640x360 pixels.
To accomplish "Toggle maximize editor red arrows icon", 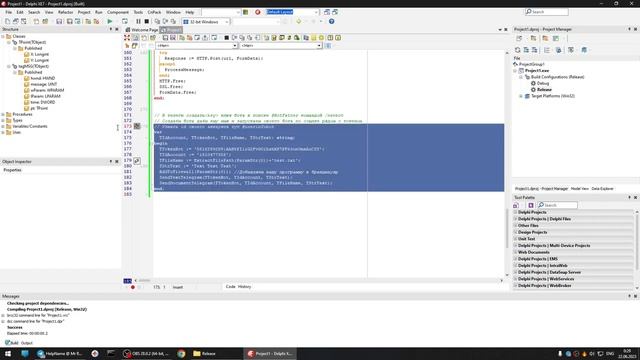I will (127, 38).
